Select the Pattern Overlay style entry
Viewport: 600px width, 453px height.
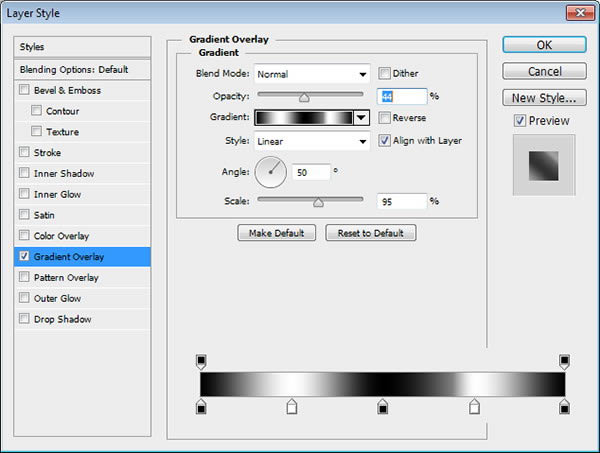coord(82,277)
